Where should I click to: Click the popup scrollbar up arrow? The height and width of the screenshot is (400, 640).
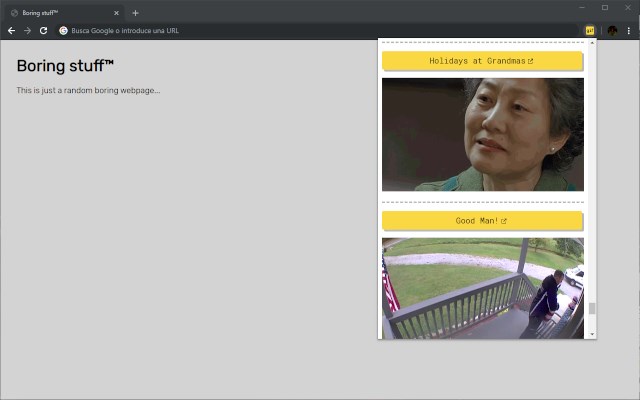click(x=592, y=43)
